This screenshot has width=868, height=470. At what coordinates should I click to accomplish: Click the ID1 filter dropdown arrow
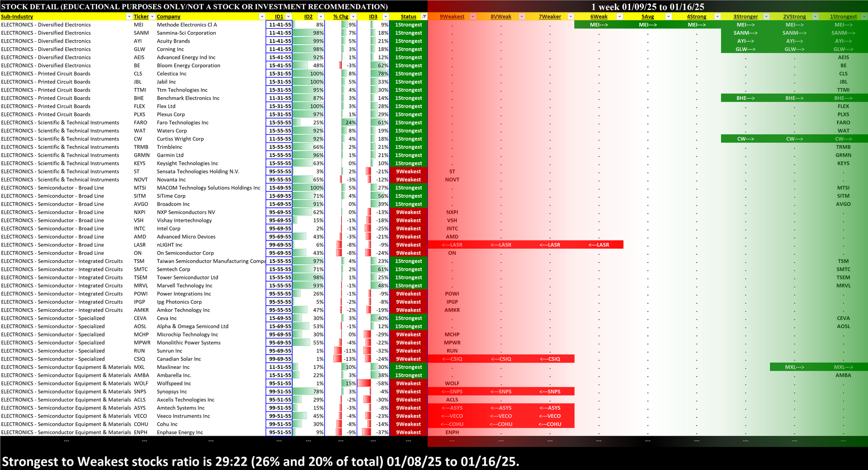[288, 16]
